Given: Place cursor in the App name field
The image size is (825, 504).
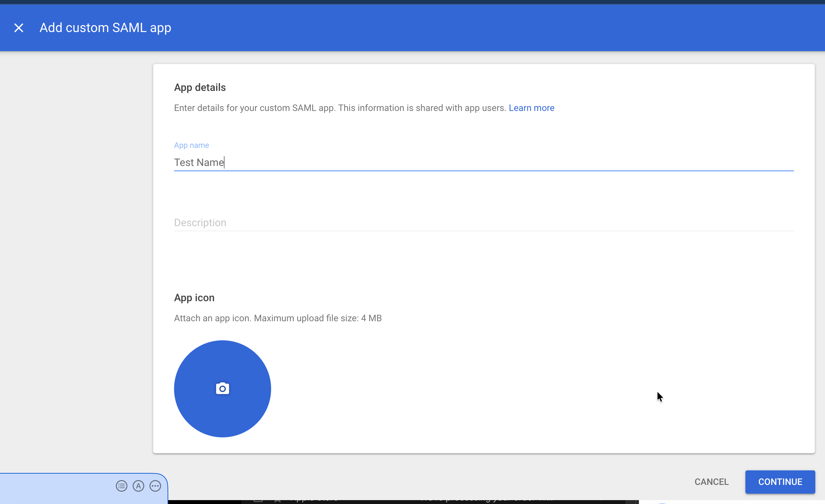Looking at the screenshot, I should pyautogui.click(x=402, y=162).
